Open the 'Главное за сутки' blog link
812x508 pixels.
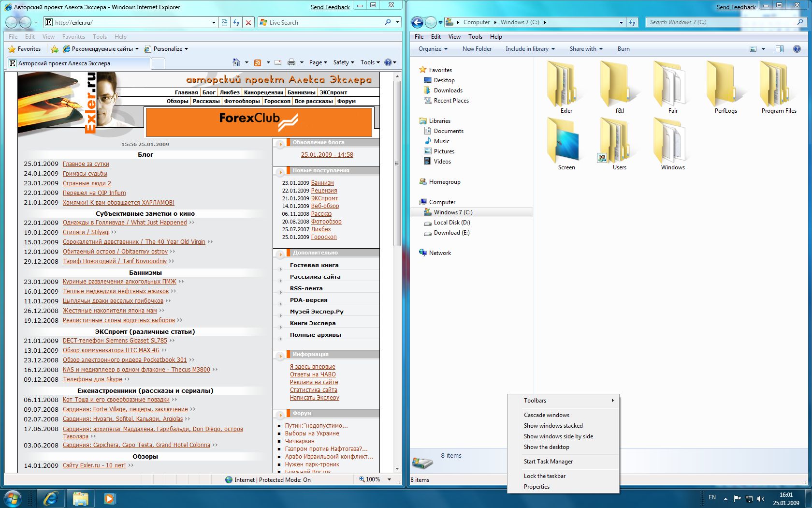click(86, 164)
